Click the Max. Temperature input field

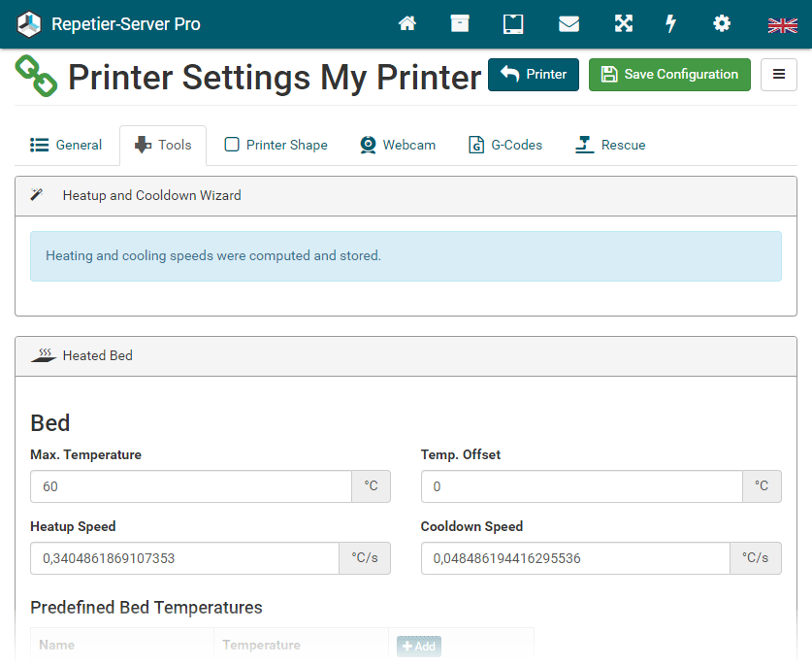190,486
